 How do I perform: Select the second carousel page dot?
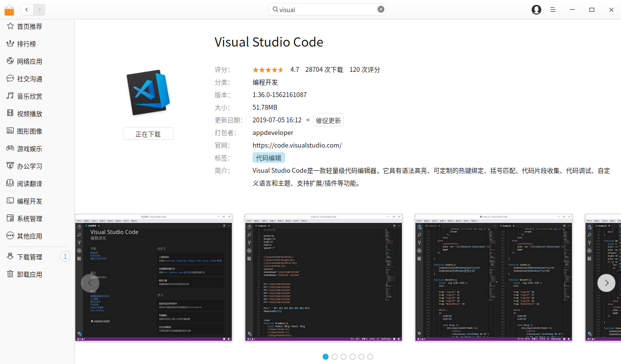pyautogui.click(x=334, y=357)
